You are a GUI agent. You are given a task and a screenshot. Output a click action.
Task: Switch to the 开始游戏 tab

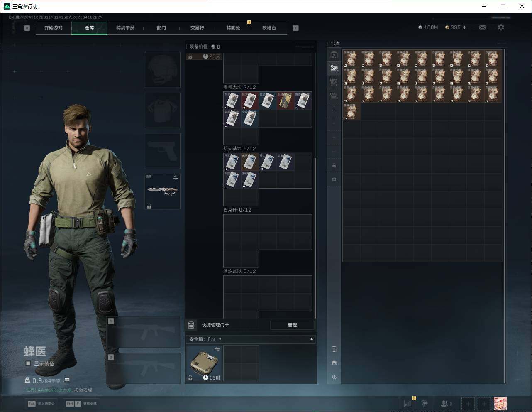(x=54, y=28)
